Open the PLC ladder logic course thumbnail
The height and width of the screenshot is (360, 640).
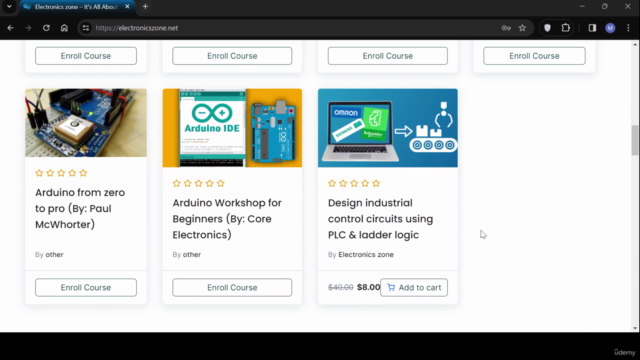coord(388,128)
